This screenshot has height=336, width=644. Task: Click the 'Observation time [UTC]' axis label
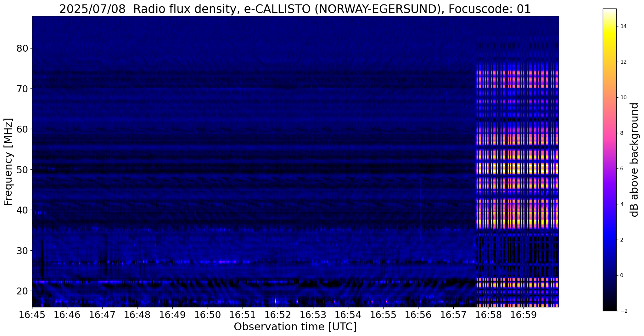(295, 327)
